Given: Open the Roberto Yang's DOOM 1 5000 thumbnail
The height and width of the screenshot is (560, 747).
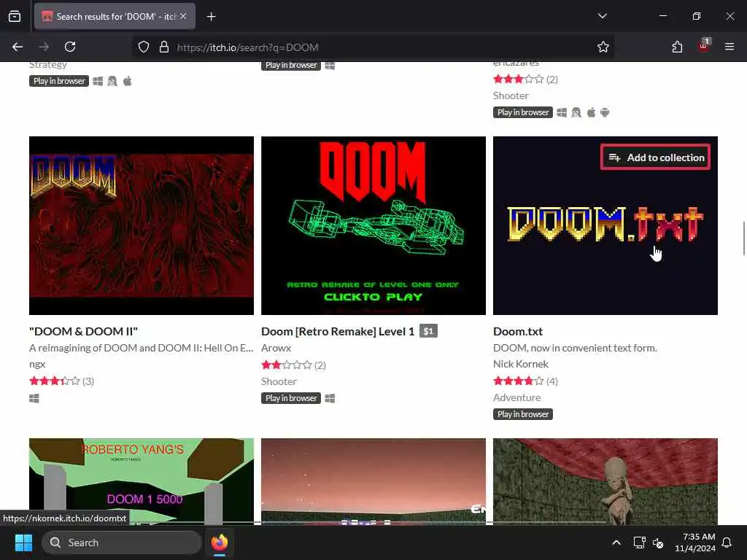Looking at the screenshot, I should pos(142,481).
